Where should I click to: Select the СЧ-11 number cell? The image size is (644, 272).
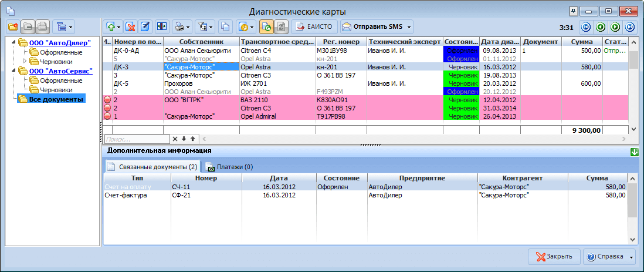[x=206, y=187]
